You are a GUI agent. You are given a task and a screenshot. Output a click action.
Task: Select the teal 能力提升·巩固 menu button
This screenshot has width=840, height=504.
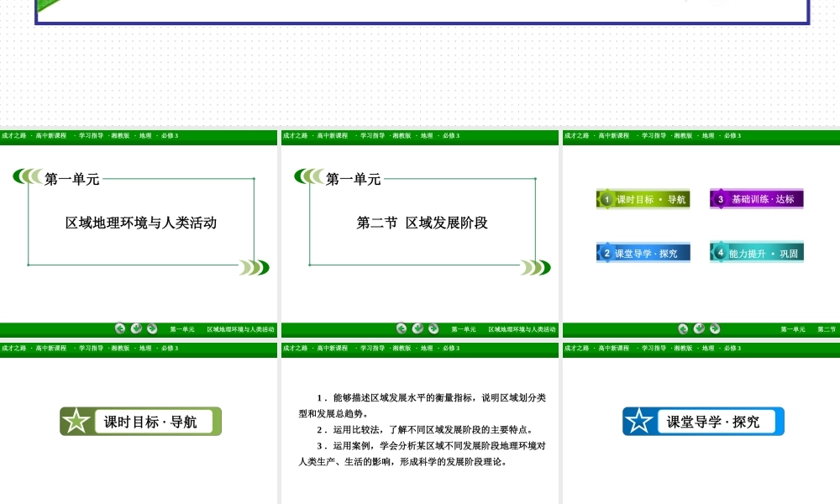(757, 252)
